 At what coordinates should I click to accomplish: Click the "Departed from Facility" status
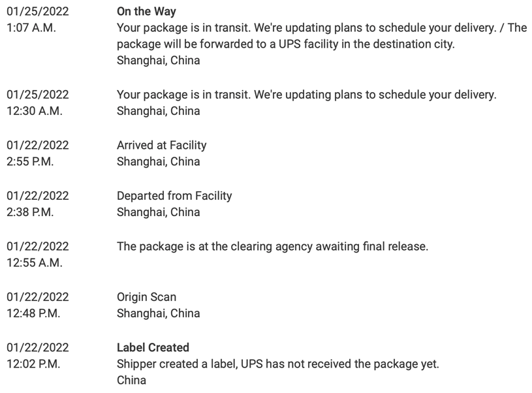(174, 195)
